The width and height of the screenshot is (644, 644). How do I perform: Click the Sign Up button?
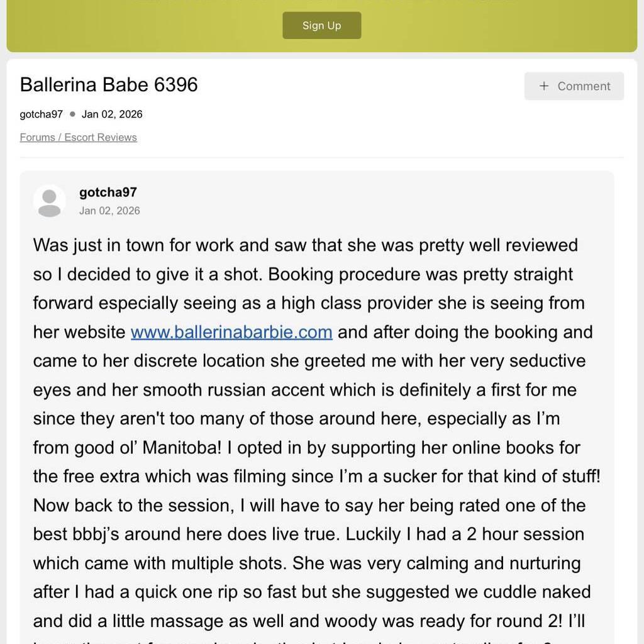pos(321,25)
